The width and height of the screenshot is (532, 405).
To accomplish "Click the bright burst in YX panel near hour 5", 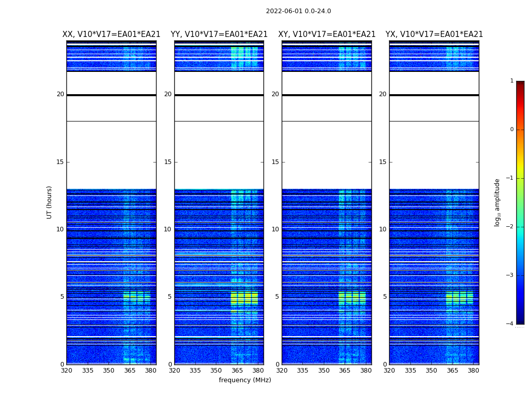I will [x=460, y=298].
